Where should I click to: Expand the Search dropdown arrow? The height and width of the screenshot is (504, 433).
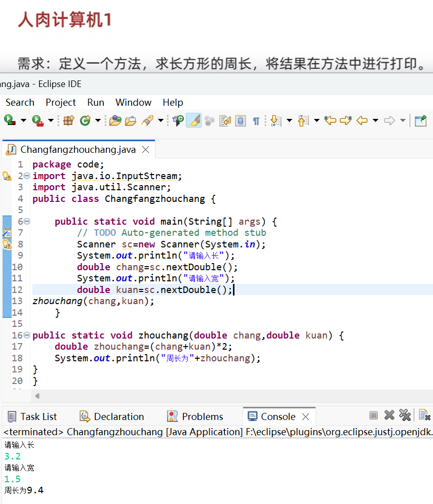coord(161,120)
